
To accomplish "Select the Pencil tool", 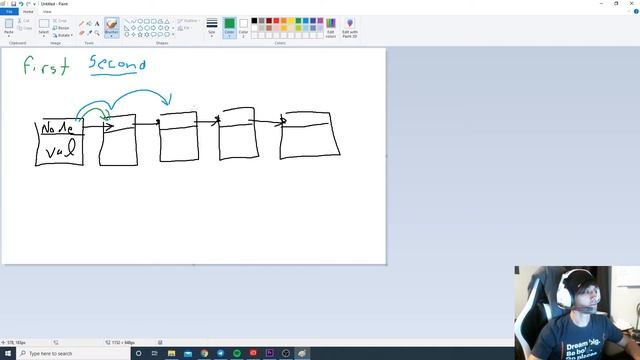I will pos(81,24).
